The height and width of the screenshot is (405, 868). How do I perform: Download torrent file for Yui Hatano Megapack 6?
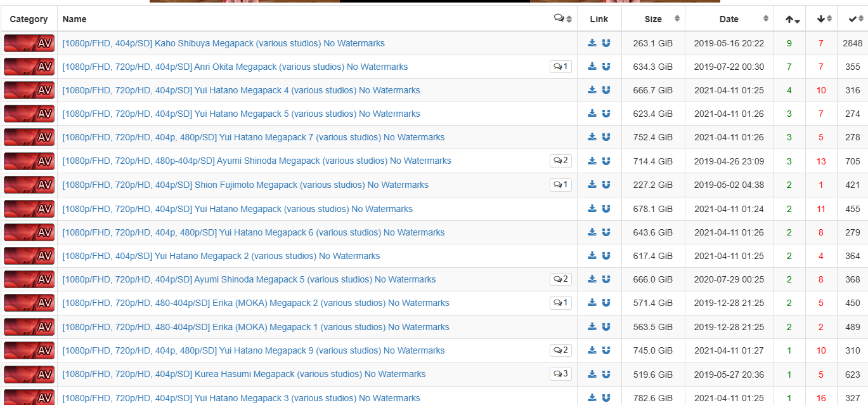tap(592, 232)
